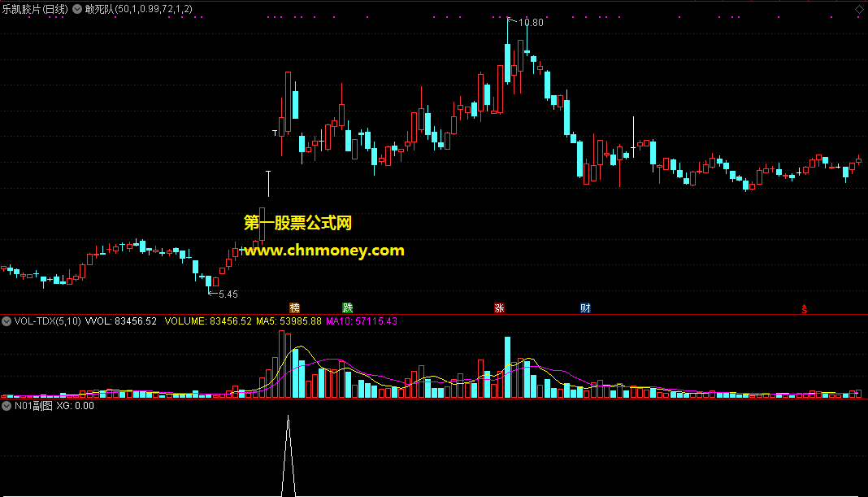Click the 涨 event marker icon
Screen dimensions: 868x497
499,307
